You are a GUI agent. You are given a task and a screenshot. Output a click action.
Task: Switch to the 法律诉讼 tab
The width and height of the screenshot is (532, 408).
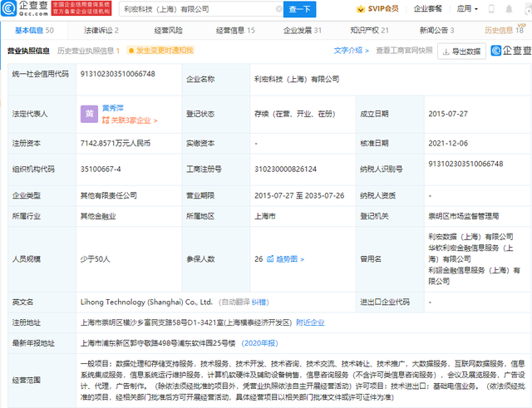(101, 31)
